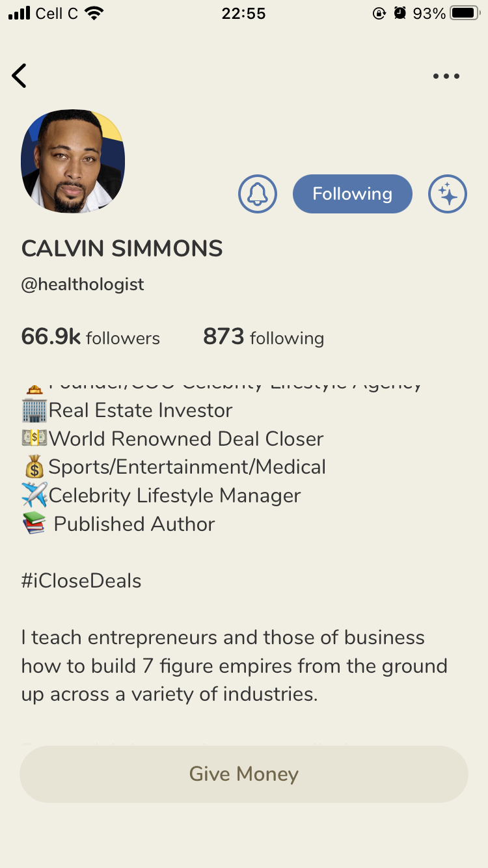
Task: Tap the CALVIN SIMMONS name heading
Action: tap(122, 249)
